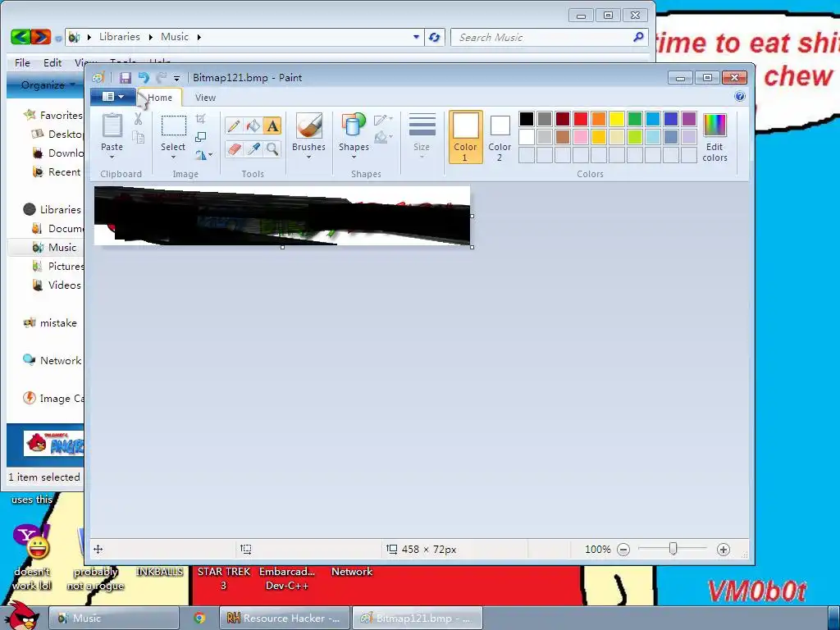The image size is (840, 630).
Task: Open the Shape outline dropdown
Action: click(383, 120)
